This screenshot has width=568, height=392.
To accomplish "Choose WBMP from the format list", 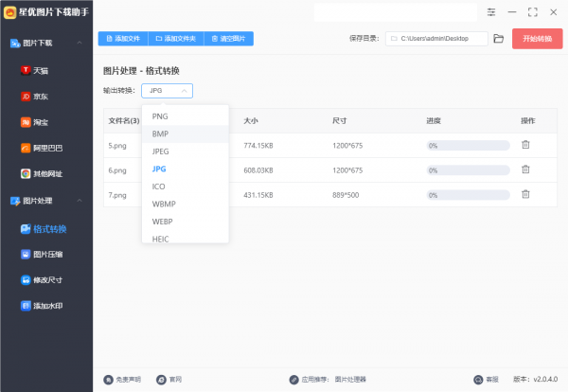I will [186, 204].
